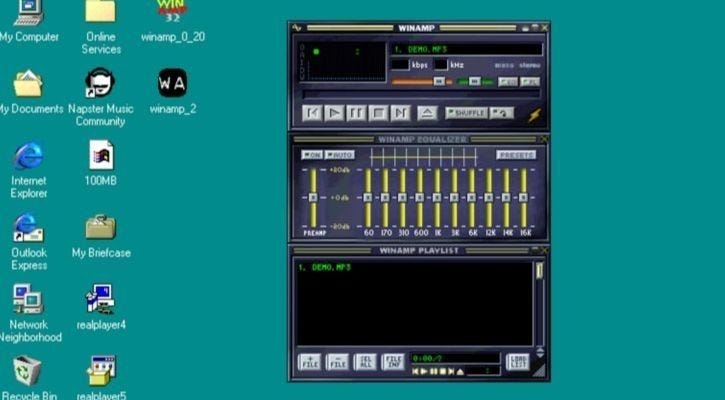
Task: Click the 6K equalizer band slider
Action: (472, 197)
